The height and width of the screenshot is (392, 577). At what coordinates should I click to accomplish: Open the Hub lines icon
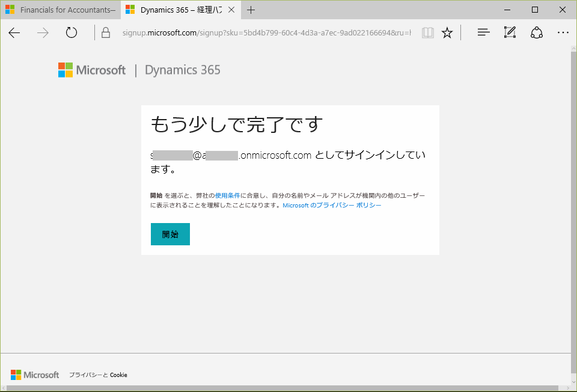483,32
